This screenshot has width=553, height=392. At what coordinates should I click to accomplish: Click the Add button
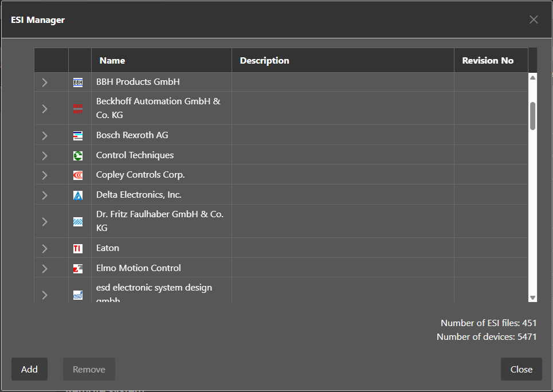(29, 369)
